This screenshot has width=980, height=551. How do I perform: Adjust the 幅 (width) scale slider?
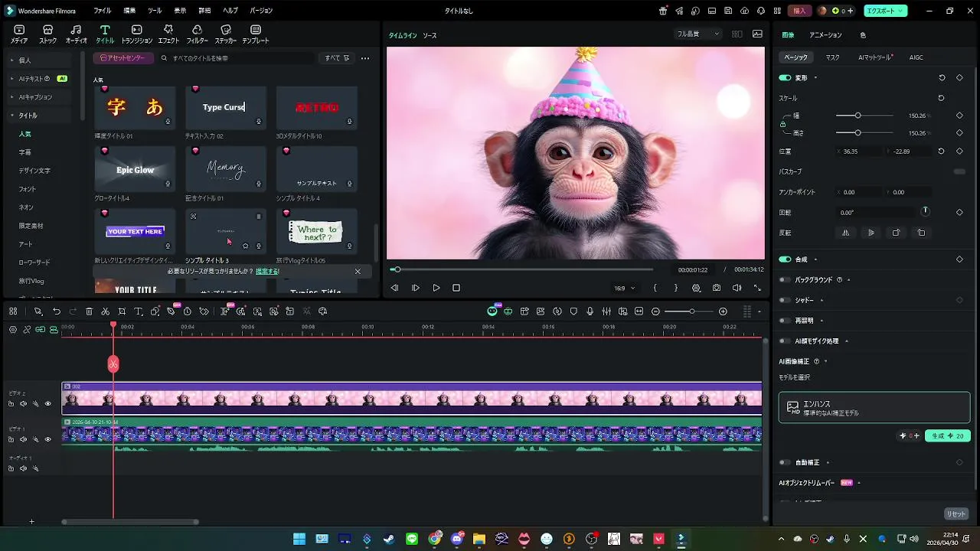point(864,116)
